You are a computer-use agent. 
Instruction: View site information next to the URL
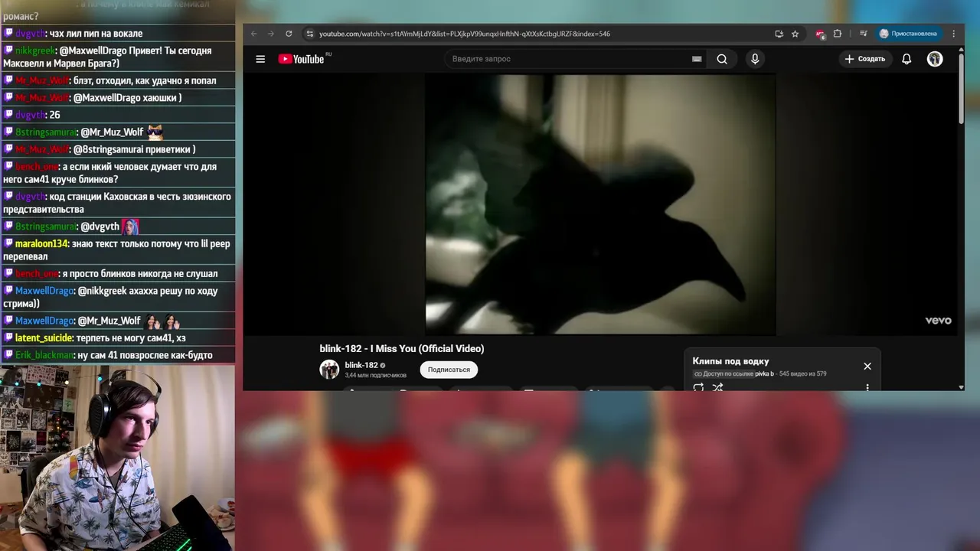(309, 34)
